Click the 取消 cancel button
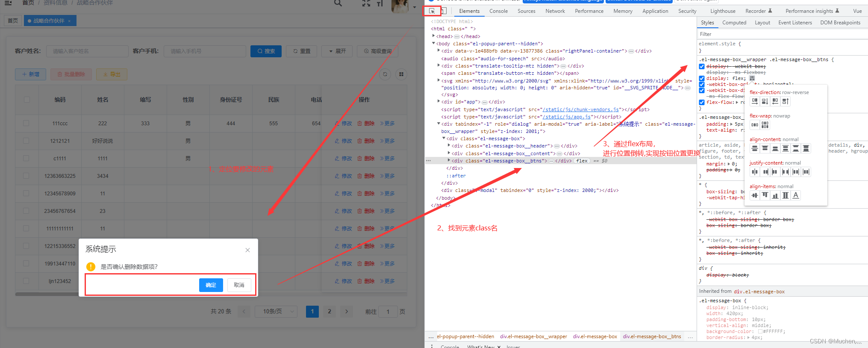868x348 pixels. (239, 285)
